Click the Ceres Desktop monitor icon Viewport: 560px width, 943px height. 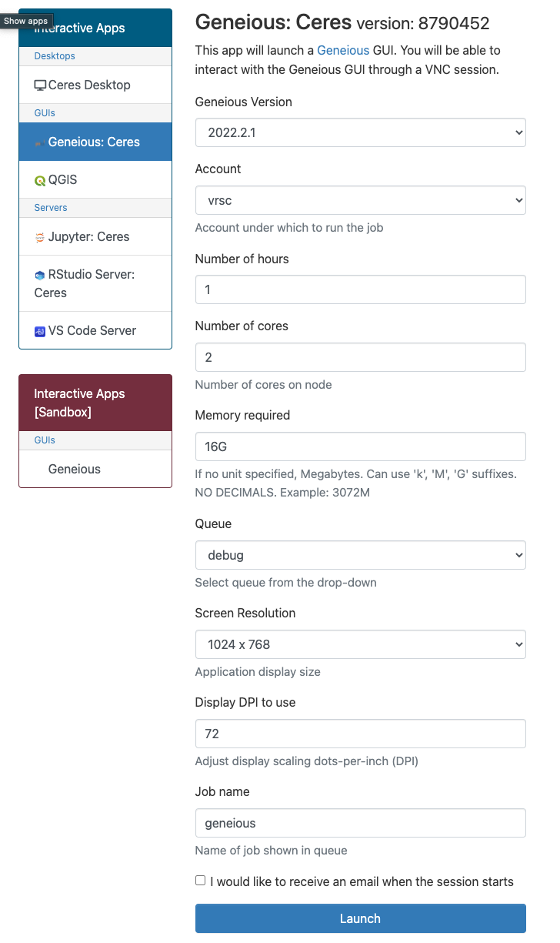tap(40, 85)
